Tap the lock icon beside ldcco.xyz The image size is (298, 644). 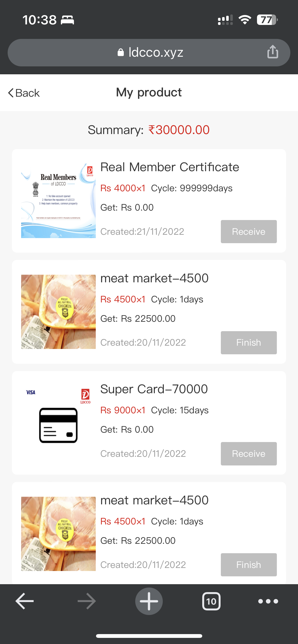(x=120, y=52)
